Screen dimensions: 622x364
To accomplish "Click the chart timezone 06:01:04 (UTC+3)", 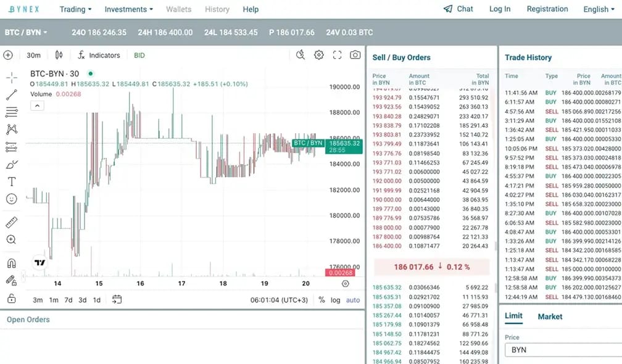I will click(279, 300).
